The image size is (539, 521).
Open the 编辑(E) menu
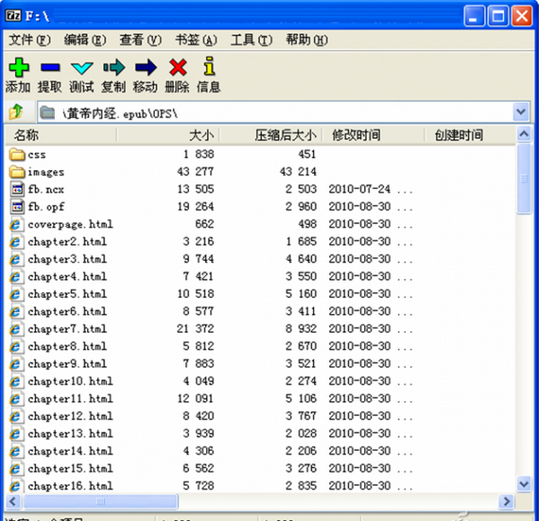(x=85, y=40)
